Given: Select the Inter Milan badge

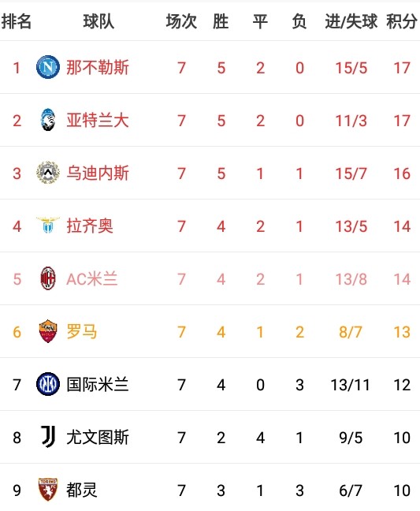Looking at the screenshot, I should point(48,384).
